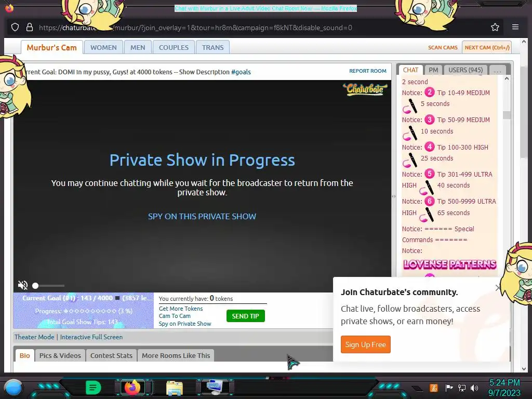Select the Bio tab
This screenshot has width=532, height=399.
(25, 355)
